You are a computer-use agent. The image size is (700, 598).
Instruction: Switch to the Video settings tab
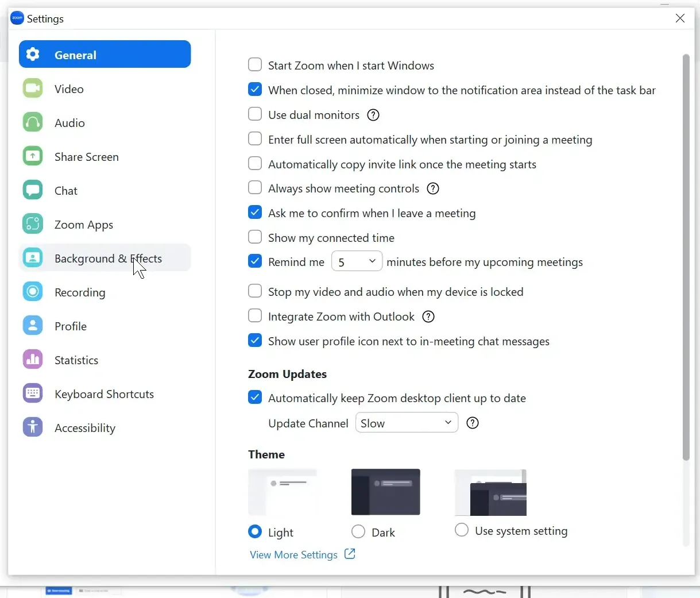[105, 88]
